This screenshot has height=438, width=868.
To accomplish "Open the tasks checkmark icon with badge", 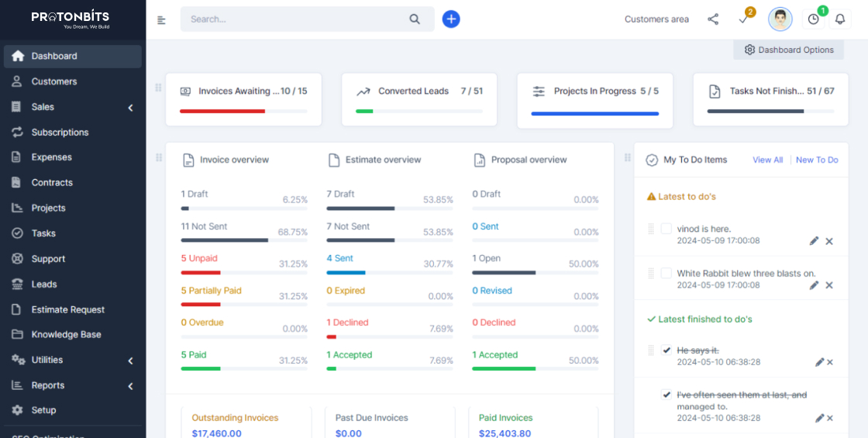I will 744,19.
